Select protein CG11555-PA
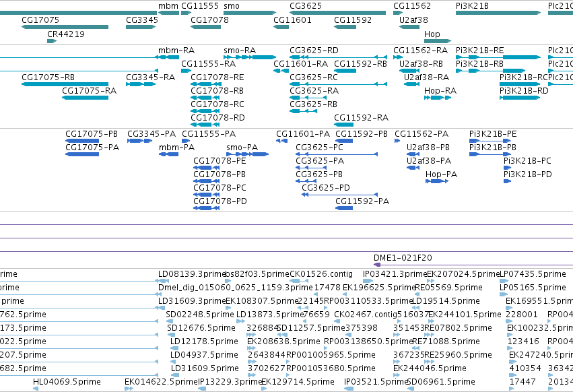573x392 pixels. point(186,141)
